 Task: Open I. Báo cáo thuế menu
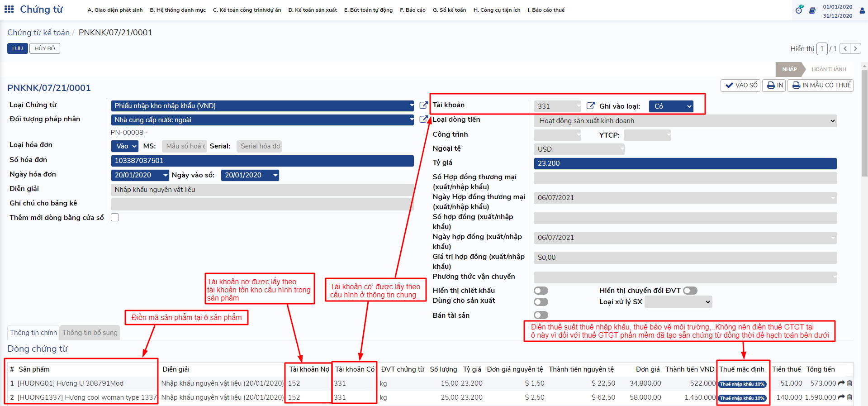click(546, 10)
